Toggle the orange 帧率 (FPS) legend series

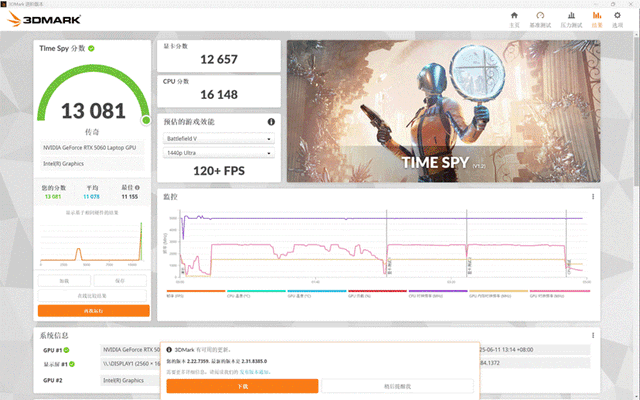coord(196,293)
